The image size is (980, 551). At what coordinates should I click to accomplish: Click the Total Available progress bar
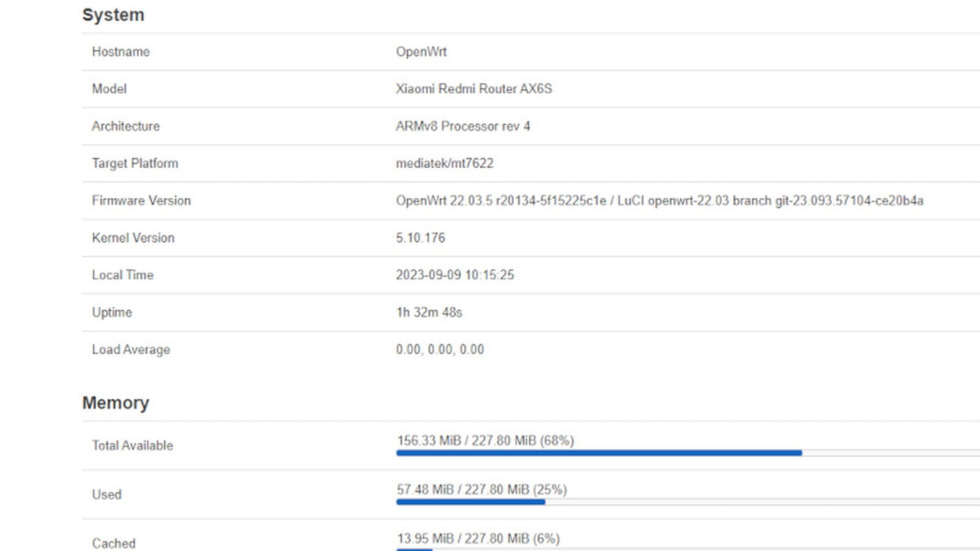688,453
